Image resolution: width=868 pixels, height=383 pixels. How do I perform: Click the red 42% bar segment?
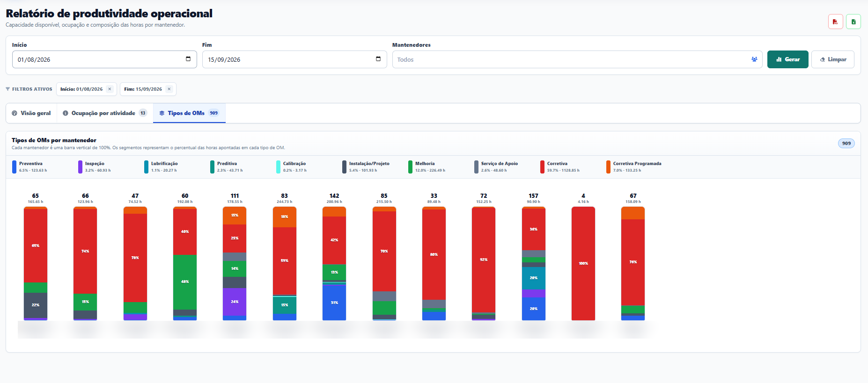tap(334, 240)
